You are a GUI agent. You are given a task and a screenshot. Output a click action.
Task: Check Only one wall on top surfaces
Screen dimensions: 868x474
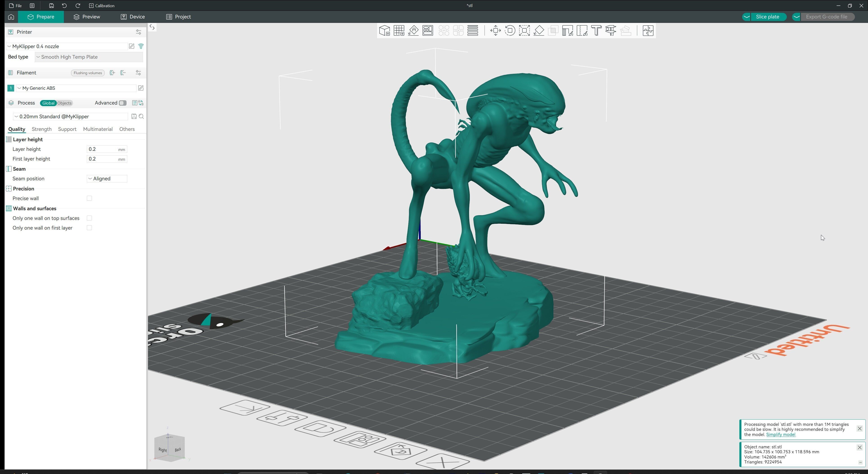coord(89,218)
